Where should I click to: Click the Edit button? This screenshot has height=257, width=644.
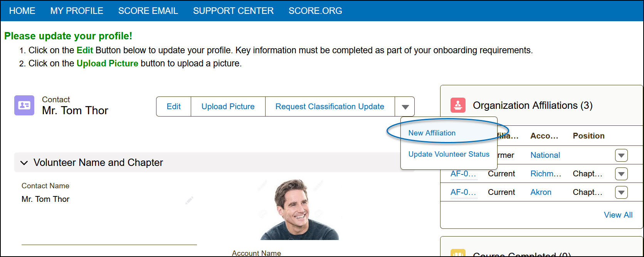(173, 106)
